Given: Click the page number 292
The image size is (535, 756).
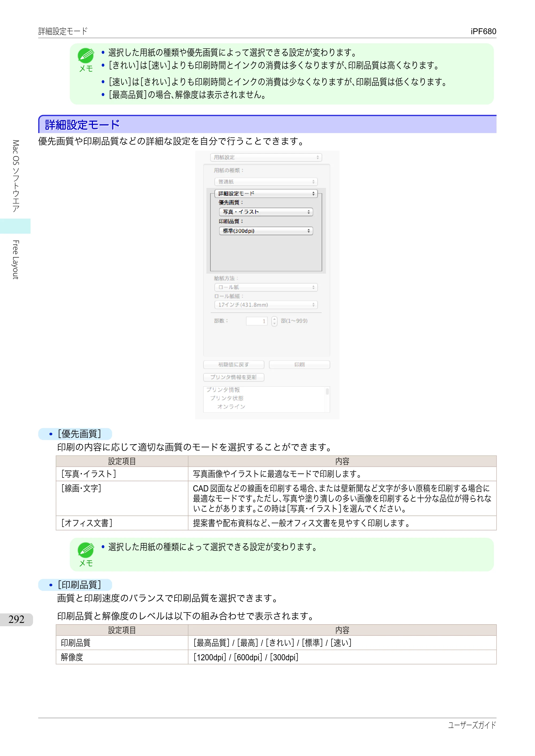Looking at the screenshot, I should coord(17,619).
